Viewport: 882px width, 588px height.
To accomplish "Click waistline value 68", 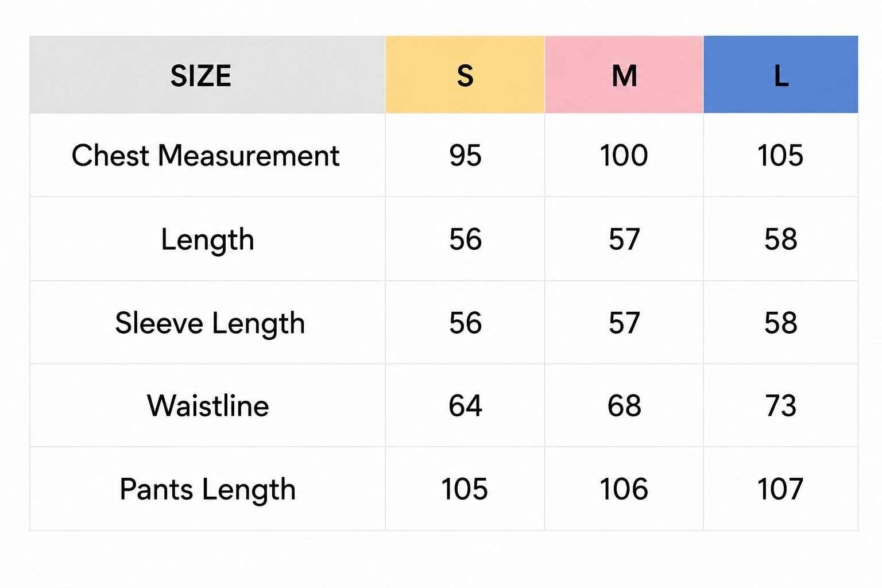I will [x=624, y=406].
